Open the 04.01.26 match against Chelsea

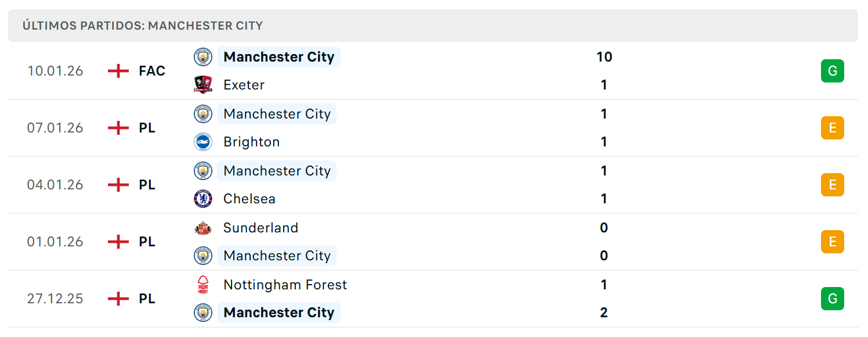(x=433, y=185)
